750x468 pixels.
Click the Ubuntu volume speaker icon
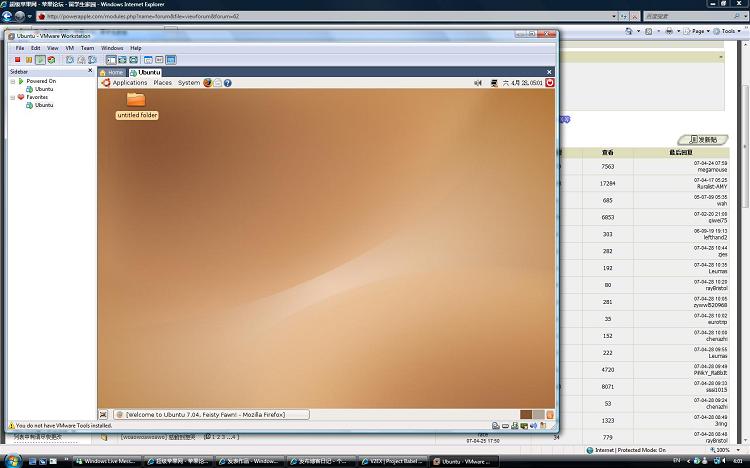click(x=477, y=83)
